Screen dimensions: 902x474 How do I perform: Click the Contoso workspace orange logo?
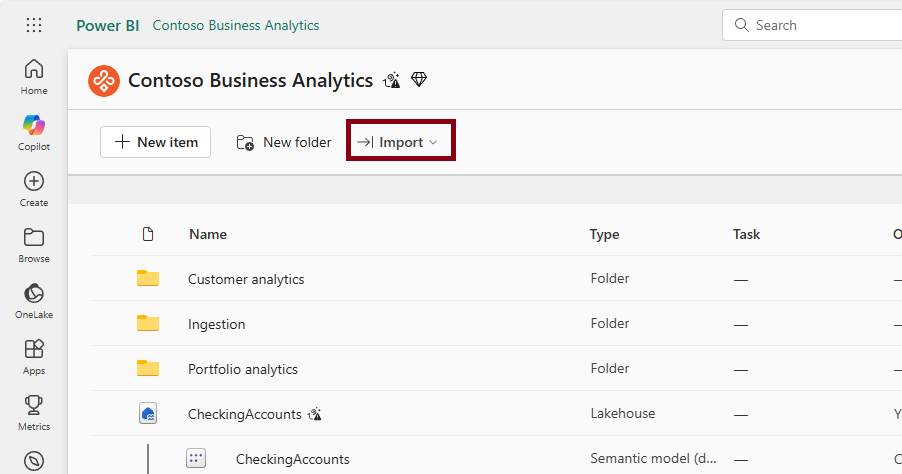tap(104, 81)
